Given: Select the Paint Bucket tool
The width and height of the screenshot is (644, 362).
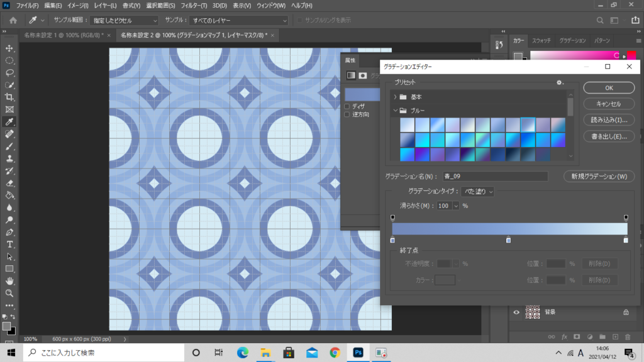Looking at the screenshot, I should click(9, 195).
